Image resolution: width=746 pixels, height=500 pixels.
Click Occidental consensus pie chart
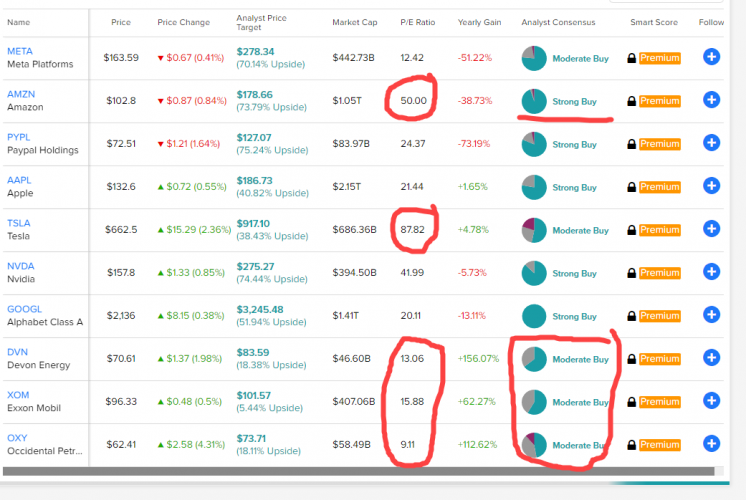point(534,445)
